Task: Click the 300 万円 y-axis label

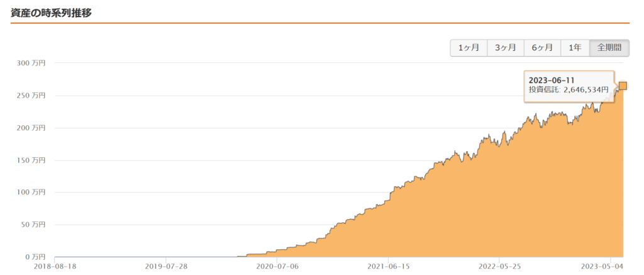Action: click(x=33, y=63)
